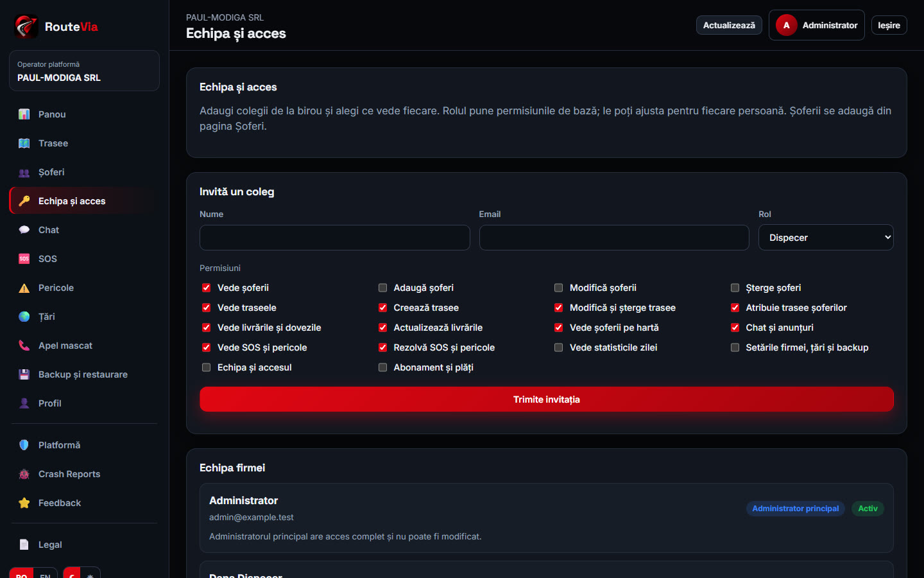924x578 pixels.
Task: Send the invite with Trimite invitația
Action: click(547, 399)
